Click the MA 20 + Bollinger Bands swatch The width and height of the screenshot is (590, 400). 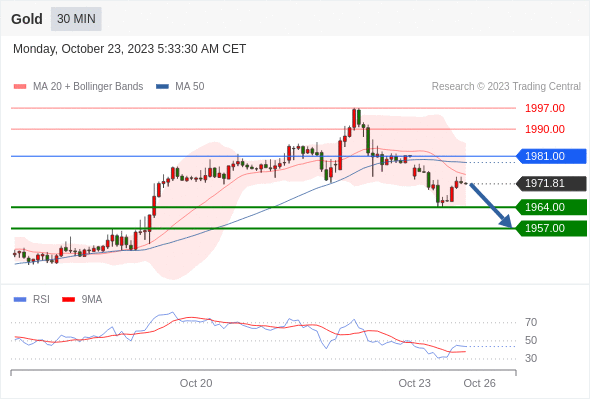tap(20, 87)
